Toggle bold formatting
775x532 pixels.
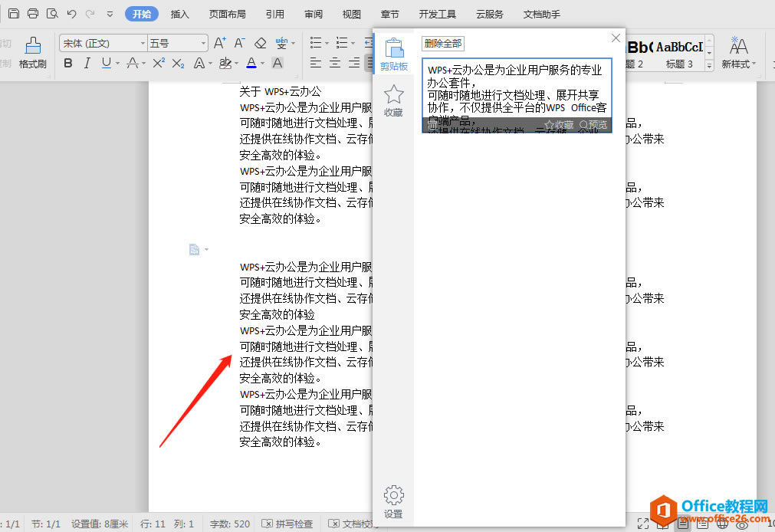click(68, 63)
